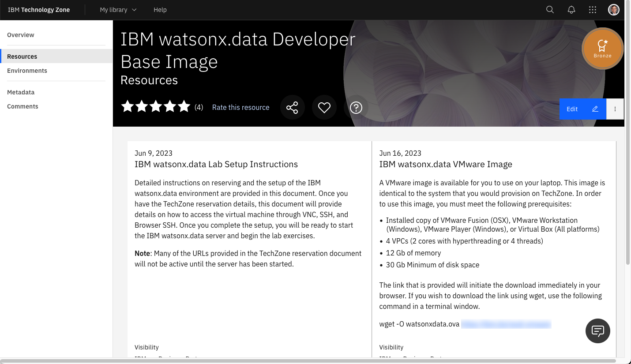Click the (4) ratings count
631x364 pixels.
pyautogui.click(x=199, y=107)
